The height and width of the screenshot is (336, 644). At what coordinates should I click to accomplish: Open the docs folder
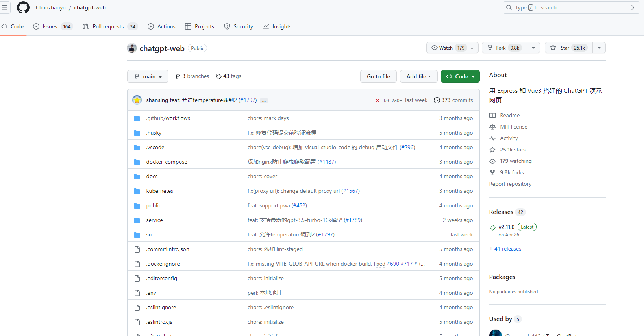[x=152, y=177]
